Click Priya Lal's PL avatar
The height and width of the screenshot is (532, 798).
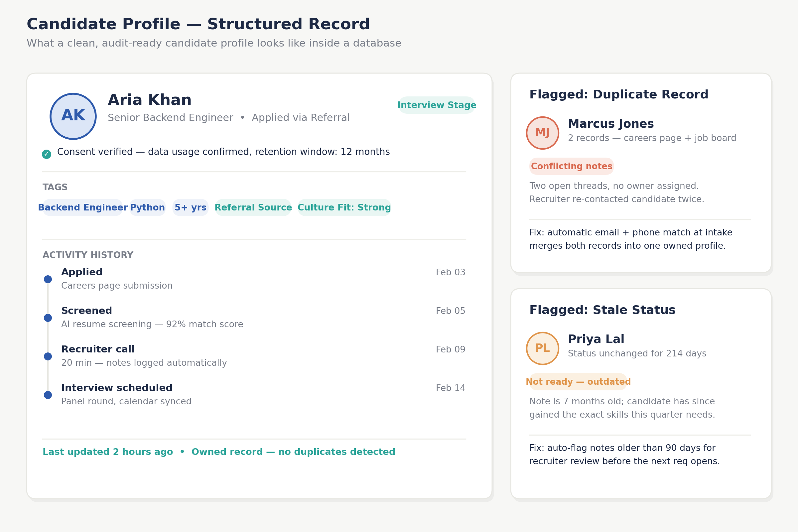pos(543,348)
